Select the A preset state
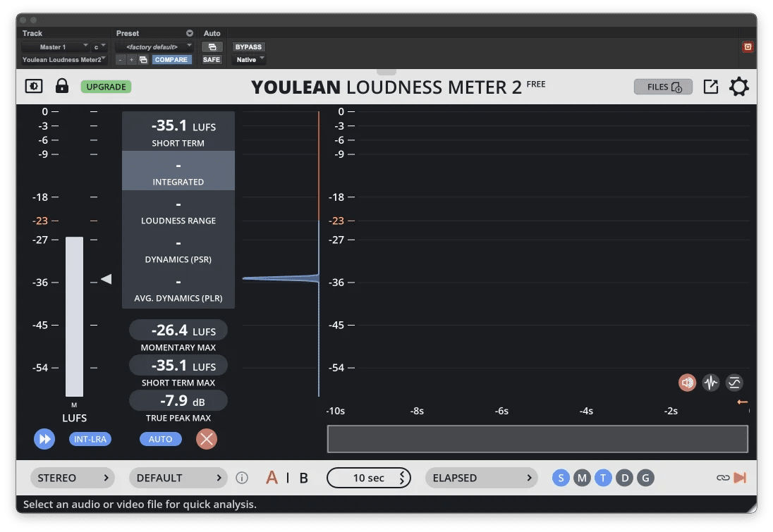 tap(272, 478)
